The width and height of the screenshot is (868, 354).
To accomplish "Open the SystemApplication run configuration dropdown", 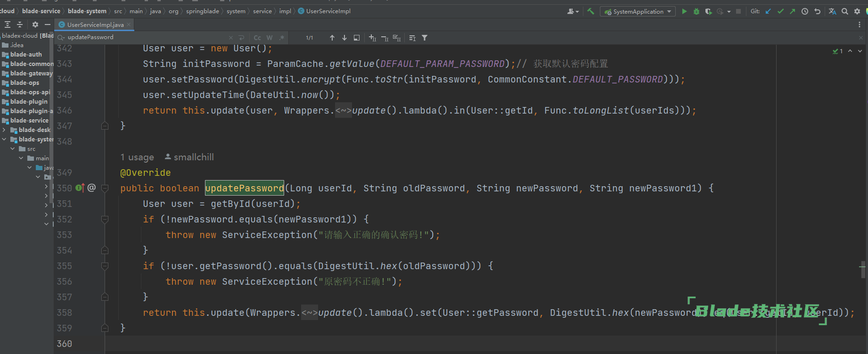I will coord(638,11).
